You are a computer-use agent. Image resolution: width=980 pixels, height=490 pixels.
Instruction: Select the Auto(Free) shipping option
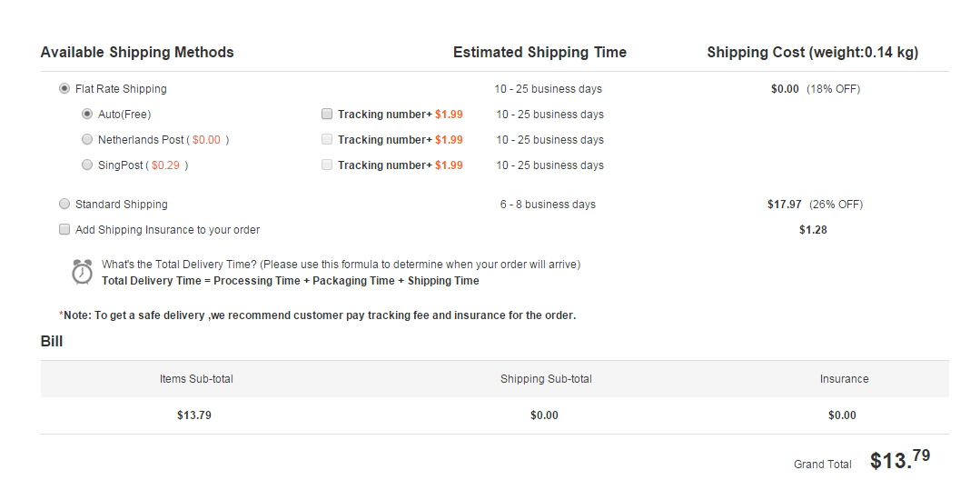tap(87, 115)
